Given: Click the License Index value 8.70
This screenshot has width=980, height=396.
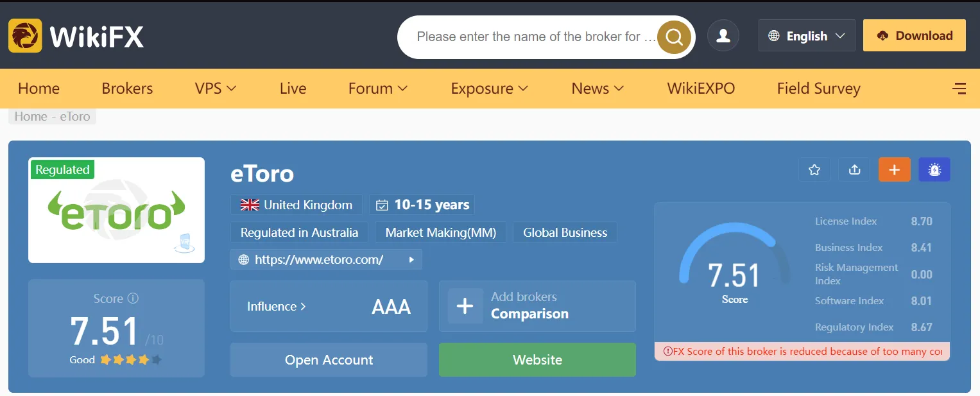Looking at the screenshot, I should (922, 221).
